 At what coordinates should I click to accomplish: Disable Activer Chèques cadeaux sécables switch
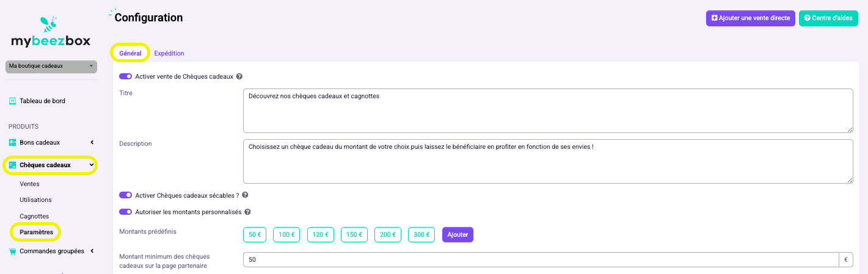point(125,195)
